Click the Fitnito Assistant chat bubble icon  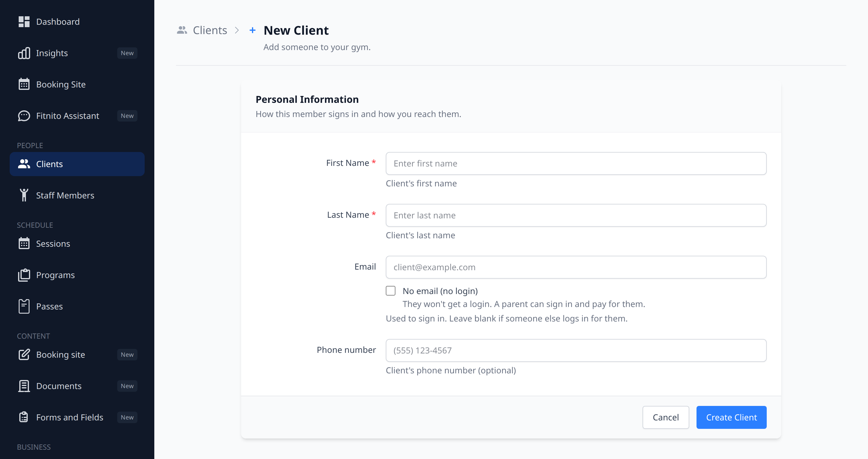tap(24, 116)
